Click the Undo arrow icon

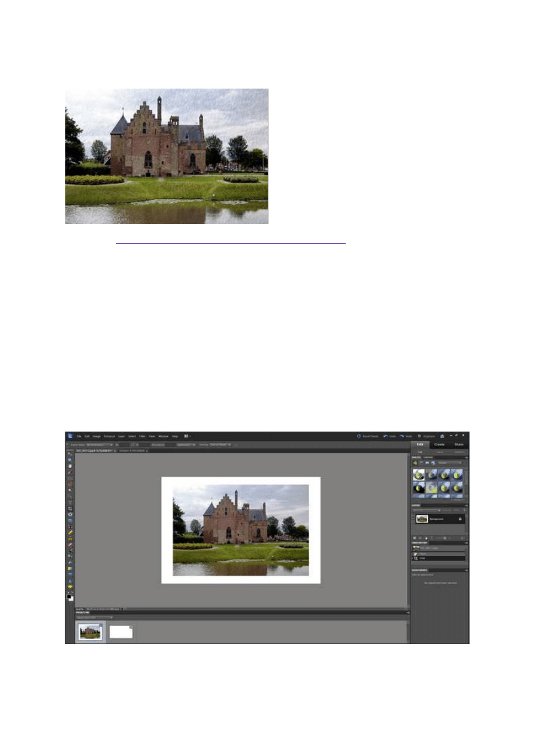(x=386, y=436)
